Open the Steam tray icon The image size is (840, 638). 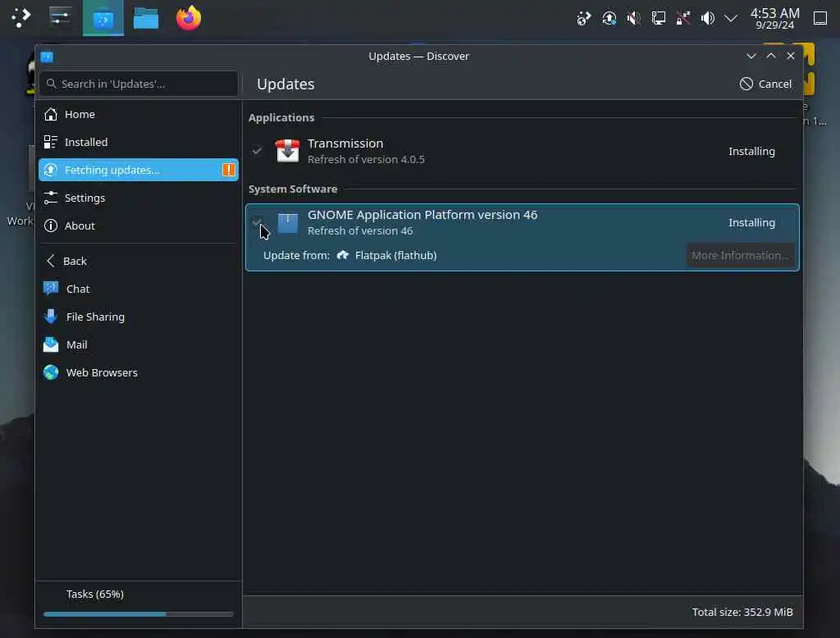coord(583,18)
